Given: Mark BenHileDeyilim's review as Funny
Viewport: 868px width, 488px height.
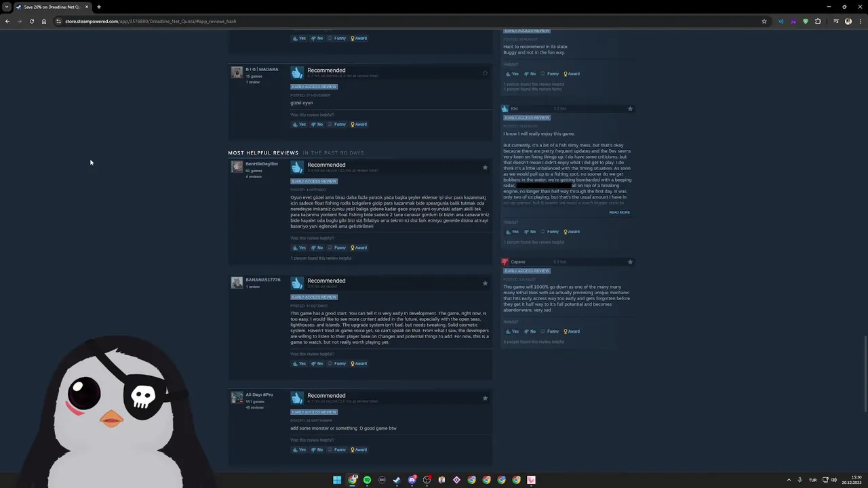Looking at the screenshot, I should pyautogui.click(x=337, y=247).
